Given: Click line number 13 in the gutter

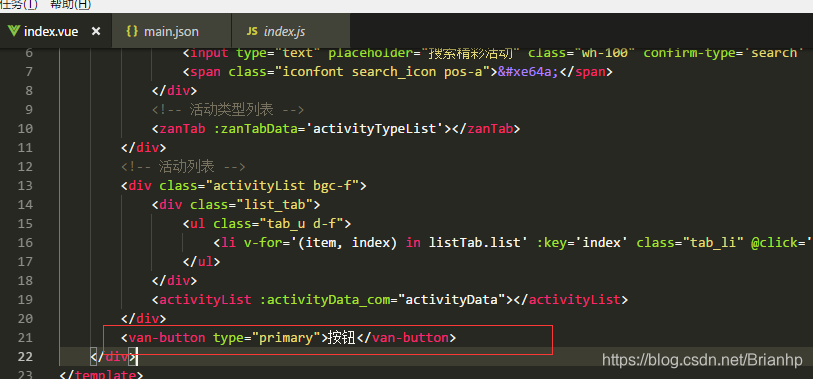Looking at the screenshot, I should point(25,186).
